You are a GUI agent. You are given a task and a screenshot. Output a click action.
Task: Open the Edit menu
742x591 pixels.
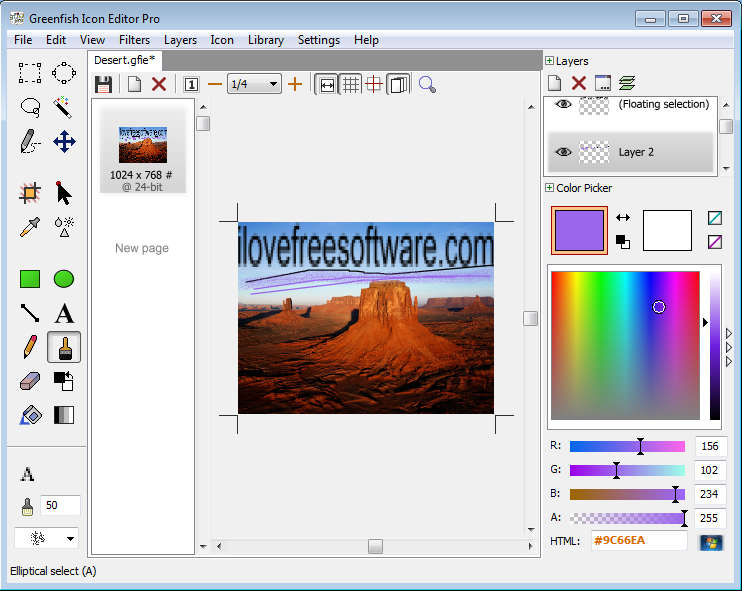[56, 40]
